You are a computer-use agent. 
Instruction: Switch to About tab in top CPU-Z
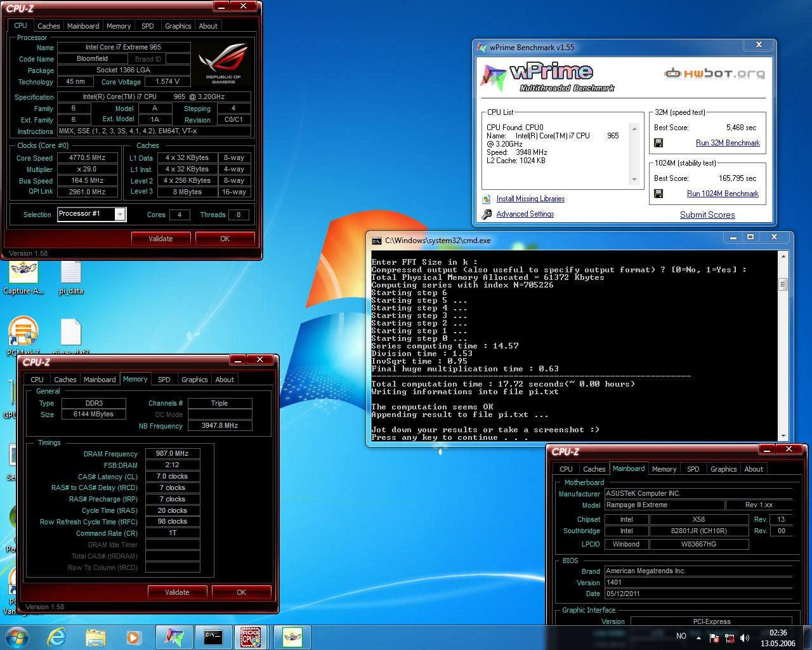pyautogui.click(x=208, y=26)
